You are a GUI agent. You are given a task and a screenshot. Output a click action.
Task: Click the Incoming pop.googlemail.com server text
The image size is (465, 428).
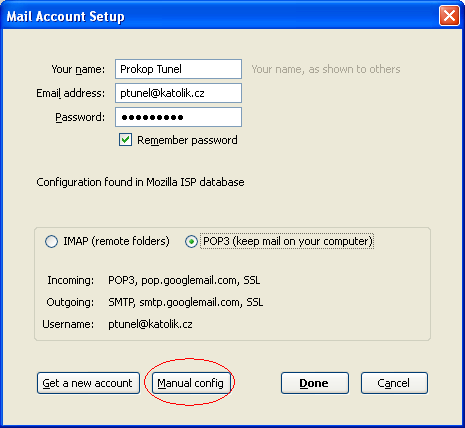coord(184,280)
